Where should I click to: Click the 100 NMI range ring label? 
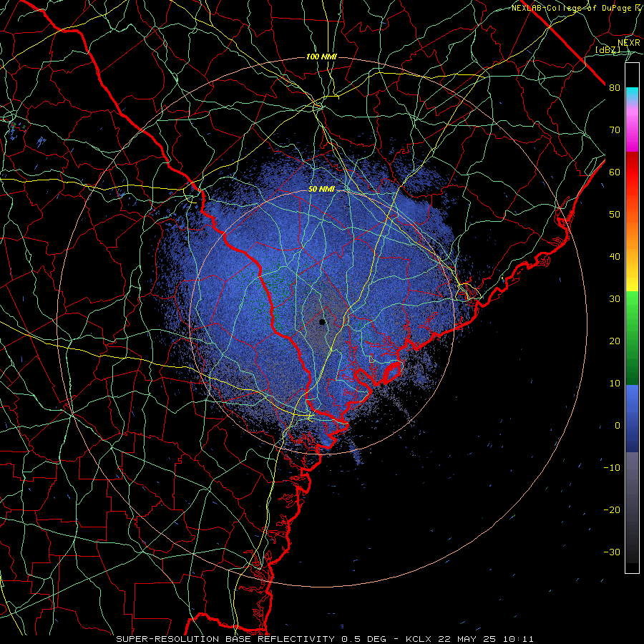[321, 57]
